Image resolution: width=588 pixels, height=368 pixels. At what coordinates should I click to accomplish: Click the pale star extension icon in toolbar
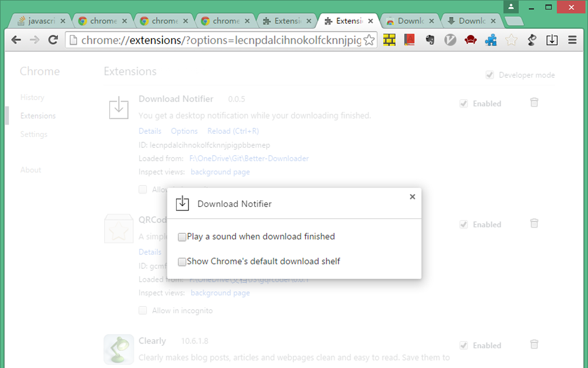tap(511, 40)
